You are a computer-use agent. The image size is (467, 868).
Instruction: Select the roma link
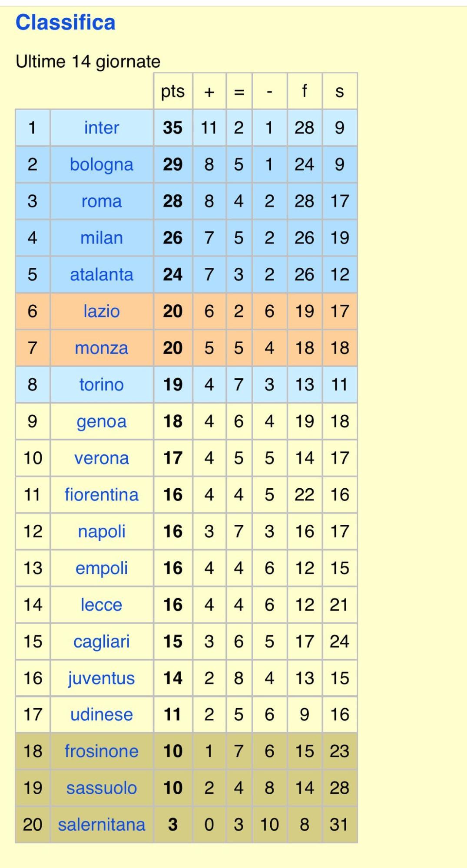101,201
